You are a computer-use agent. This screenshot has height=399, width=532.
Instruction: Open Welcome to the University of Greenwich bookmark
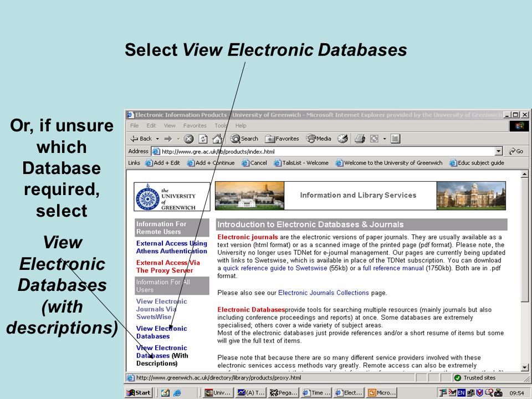[x=389, y=163]
